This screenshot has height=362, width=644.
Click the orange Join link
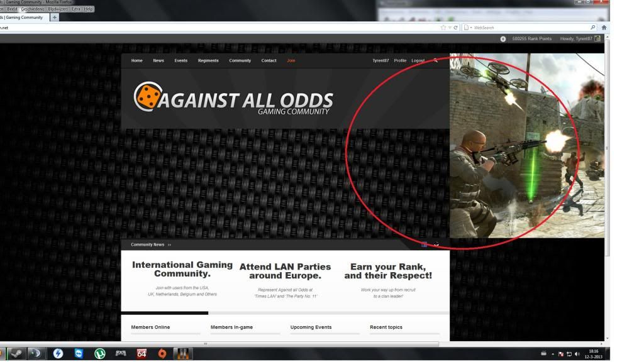tap(291, 60)
